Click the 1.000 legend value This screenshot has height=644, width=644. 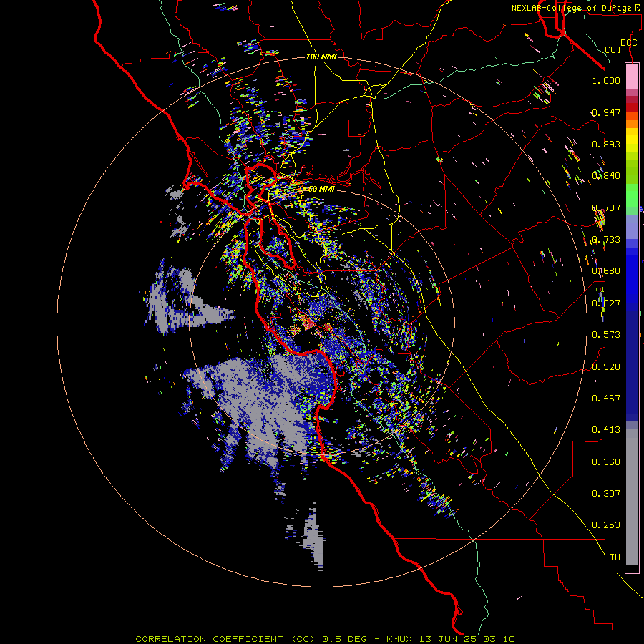pyautogui.click(x=606, y=80)
